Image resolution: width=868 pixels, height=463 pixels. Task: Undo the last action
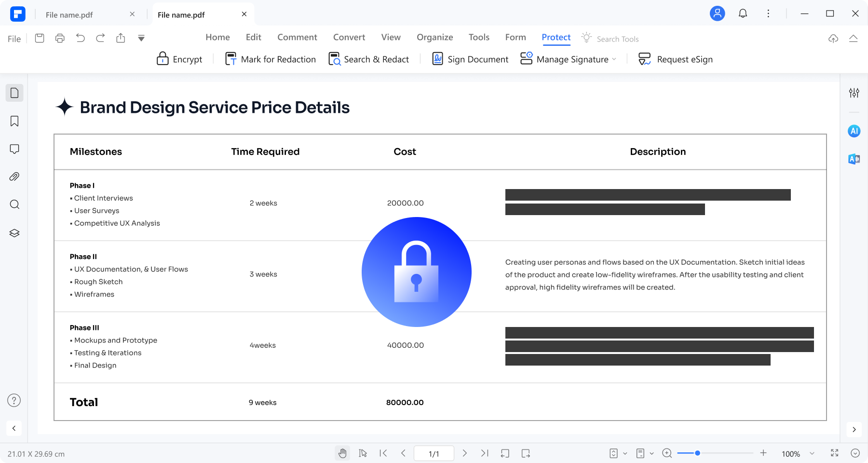coord(80,38)
